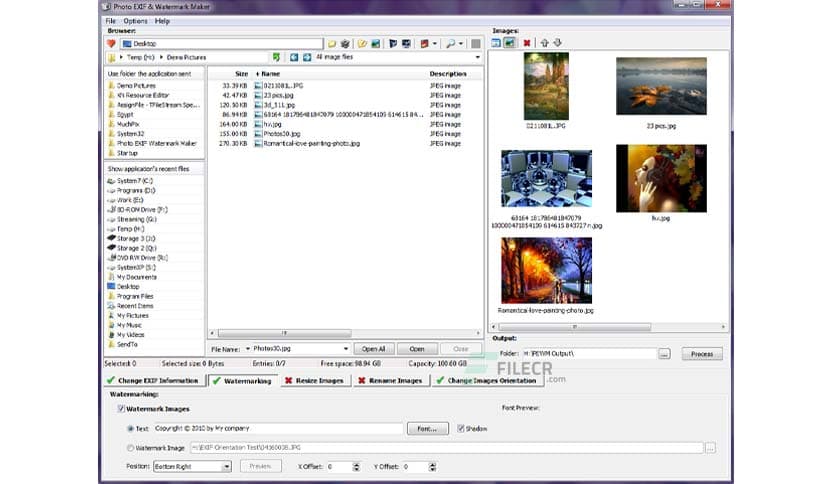
Task: Click the Size column header
Action: 242,74
